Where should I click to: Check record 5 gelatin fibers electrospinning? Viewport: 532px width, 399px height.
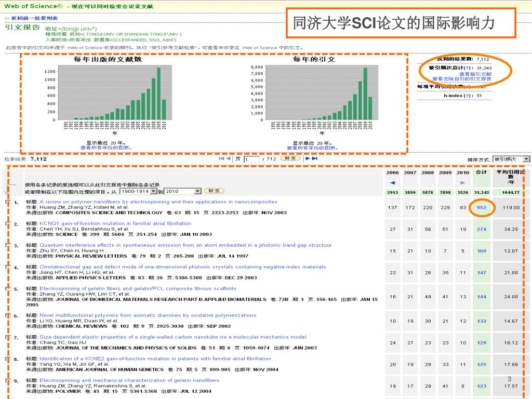[x=7, y=289]
